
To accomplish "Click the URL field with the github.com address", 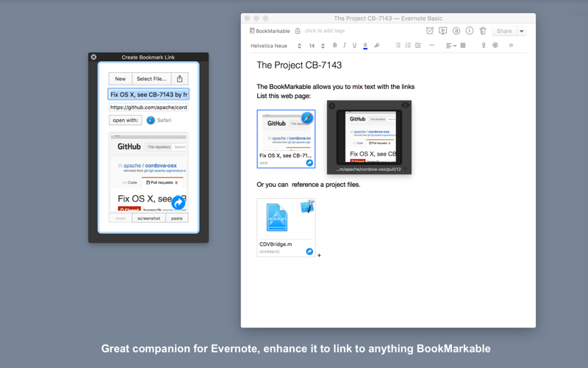I will 148,107.
